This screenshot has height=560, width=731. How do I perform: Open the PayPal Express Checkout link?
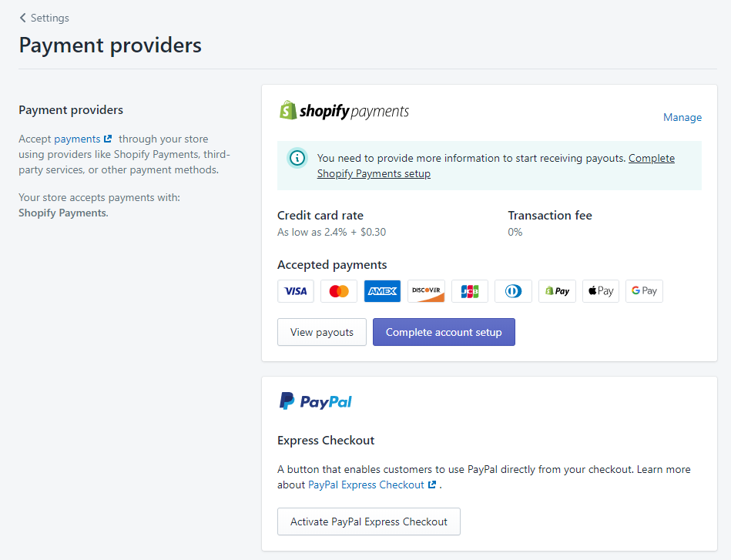pyautogui.click(x=366, y=485)
